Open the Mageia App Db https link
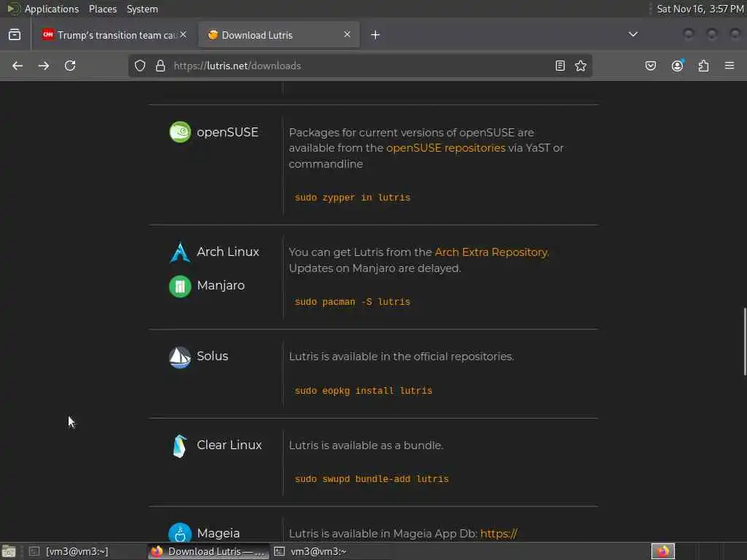This screenshot has width=747, height=560. tap(498, 533)
